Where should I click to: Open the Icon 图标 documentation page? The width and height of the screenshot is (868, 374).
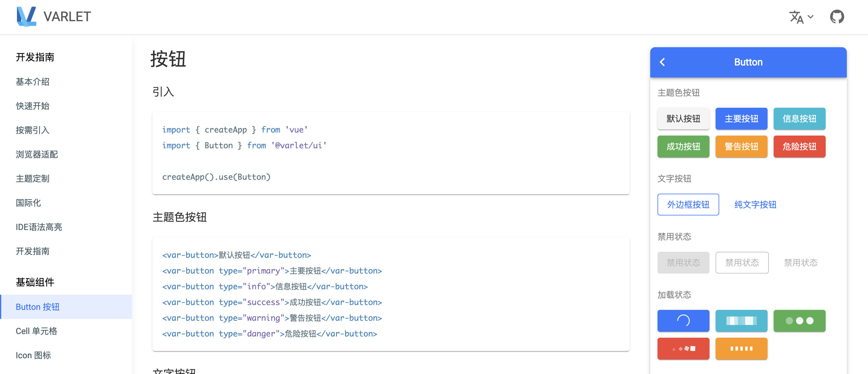point(33,355)
